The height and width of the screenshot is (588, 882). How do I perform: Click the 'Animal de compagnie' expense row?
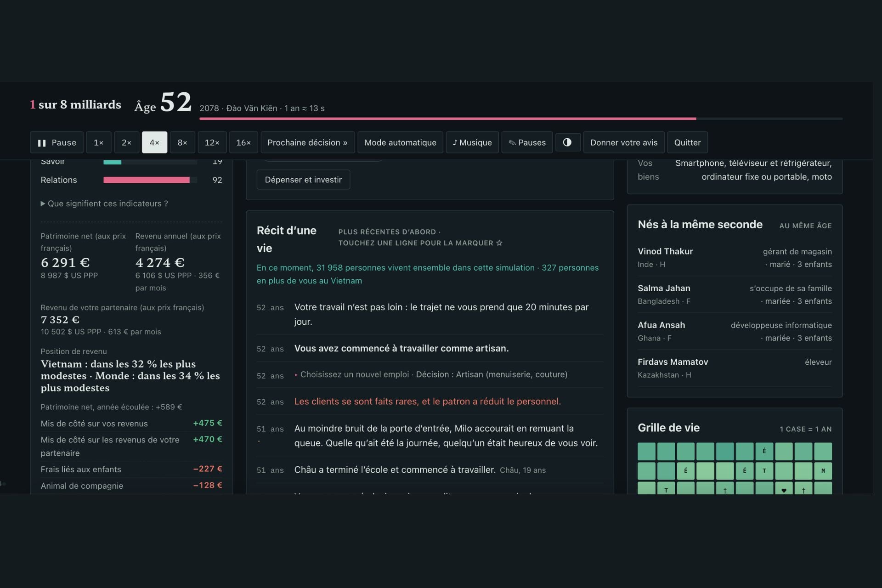pos(131,486)
